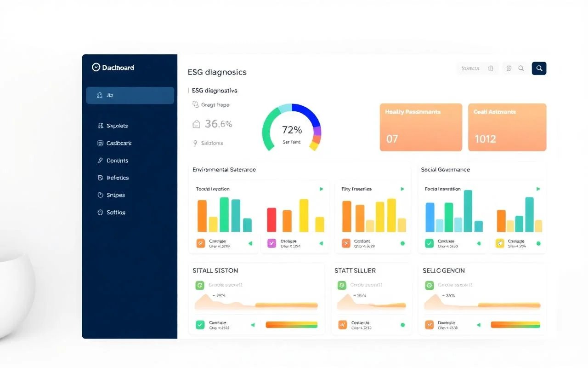The height and width of the screenshot is (368, 588).
Task: Click orange progress bar in STITALL SISTON chart
Action: (x=287, y=305)
